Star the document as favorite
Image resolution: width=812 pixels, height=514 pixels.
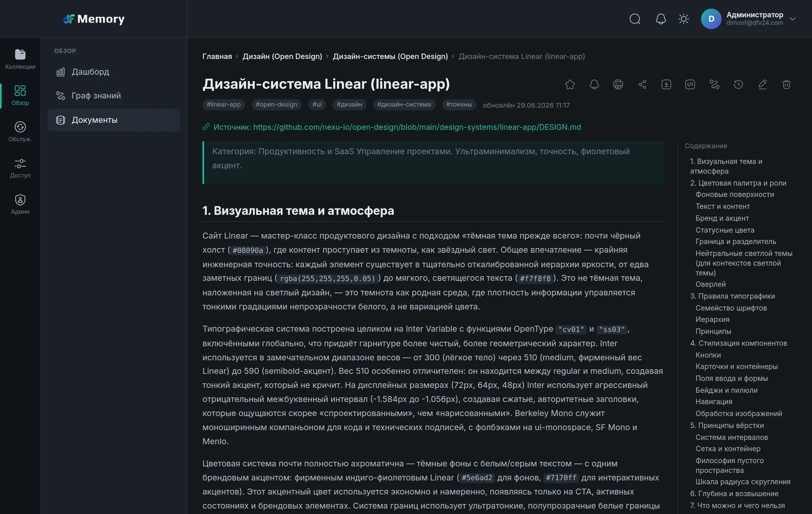click(x=570, y=85)
